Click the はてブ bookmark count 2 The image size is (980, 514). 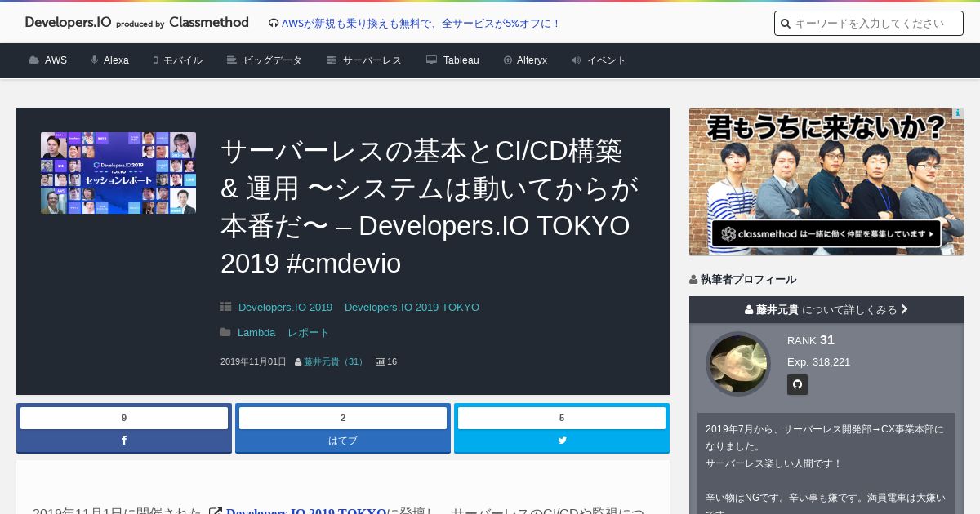pos(343,418)
